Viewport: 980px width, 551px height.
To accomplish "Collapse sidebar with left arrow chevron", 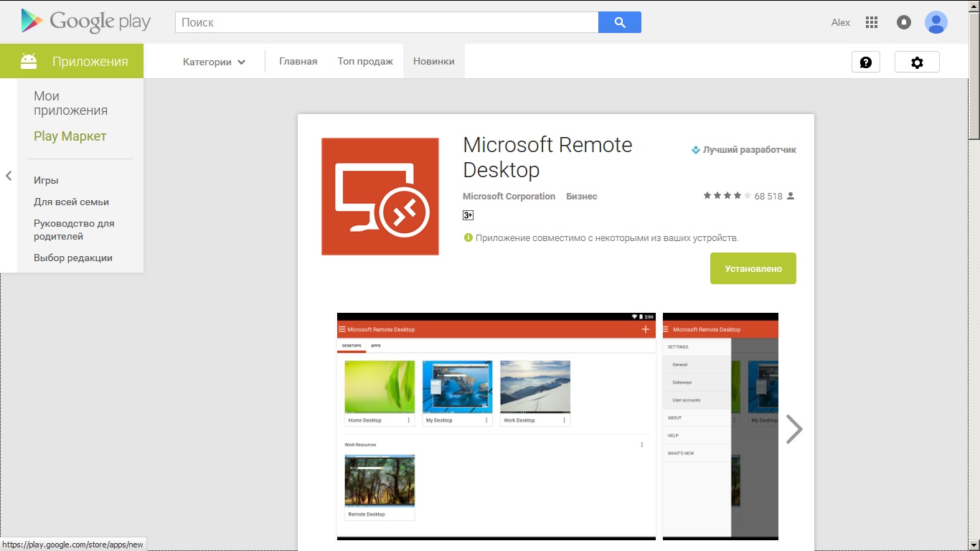I will pyautogui.click(x=9, y=176).
